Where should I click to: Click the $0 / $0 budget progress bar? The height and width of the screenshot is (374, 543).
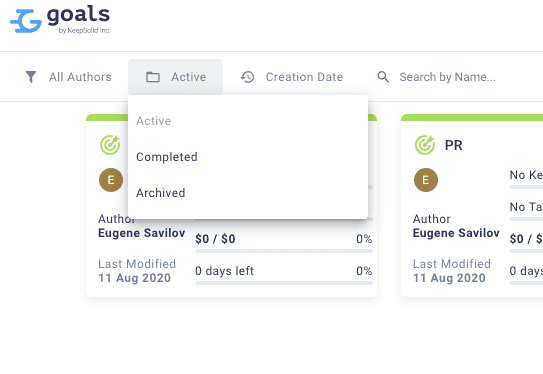coord(284,251)
